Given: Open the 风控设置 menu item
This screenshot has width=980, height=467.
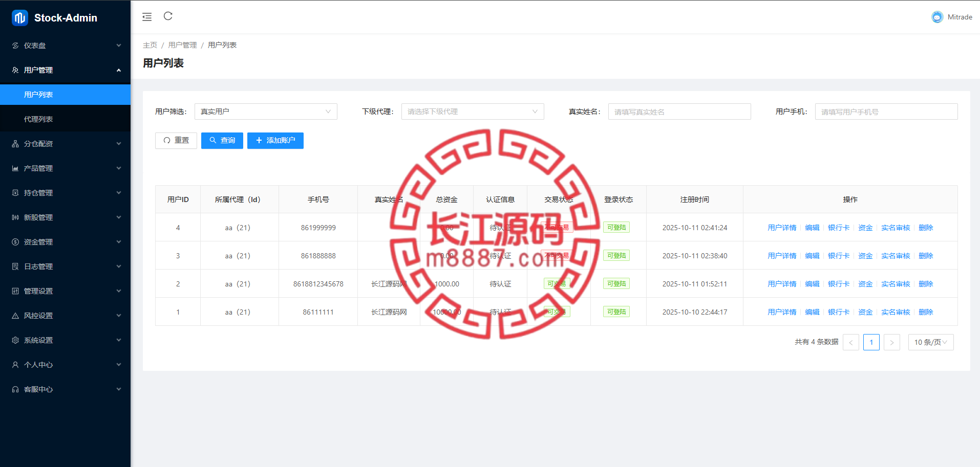Looking at the screenshot, I should (x=65, y=316).
